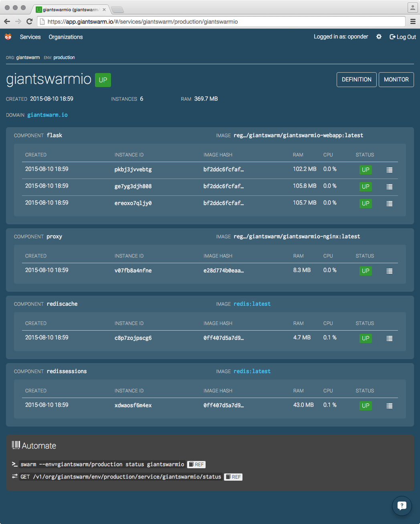Screen dimensions: 420x524
Task: Open list icon for instance xdwaosf6m4ex
Action: tap(389, 406)
